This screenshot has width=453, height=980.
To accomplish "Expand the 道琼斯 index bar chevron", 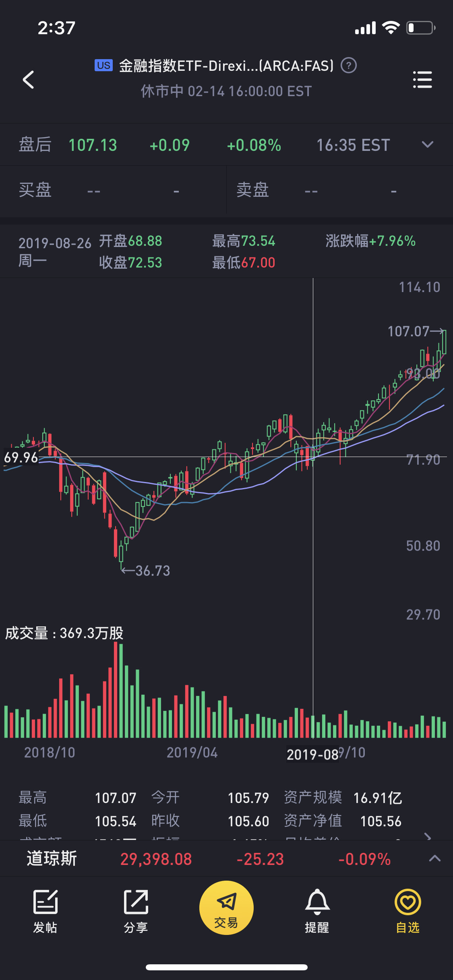I will tap(434, 859).
